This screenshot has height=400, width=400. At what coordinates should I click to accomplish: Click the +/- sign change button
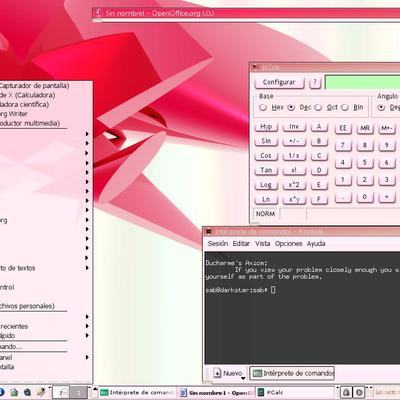294,141
